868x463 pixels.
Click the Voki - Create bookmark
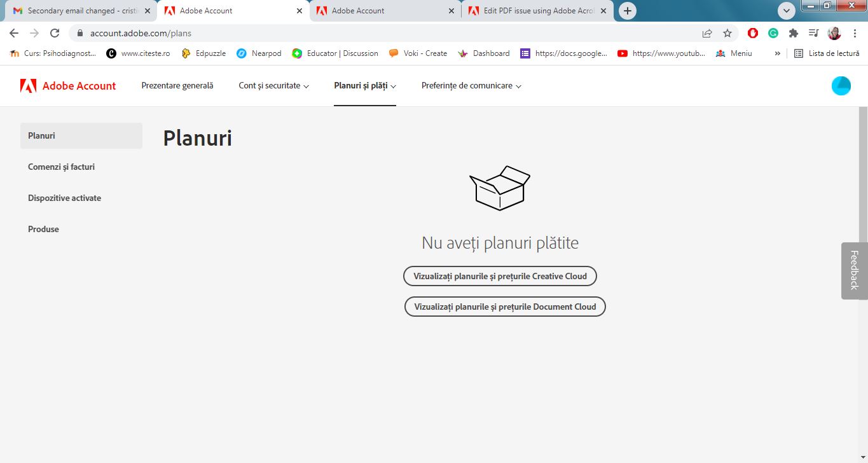418,53
